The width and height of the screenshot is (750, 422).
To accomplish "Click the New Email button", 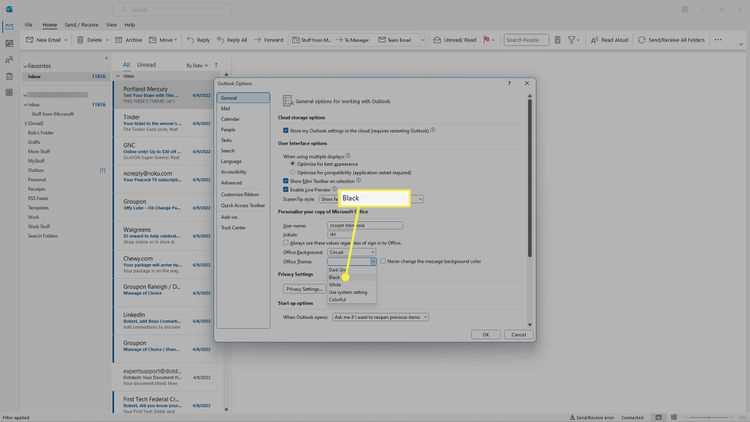I will (43, 40).
